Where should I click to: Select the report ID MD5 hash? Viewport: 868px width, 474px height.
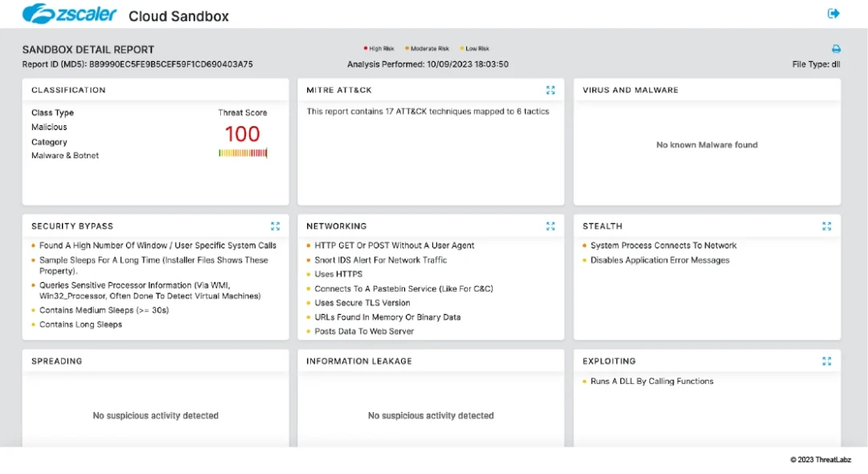click(170, 64)
